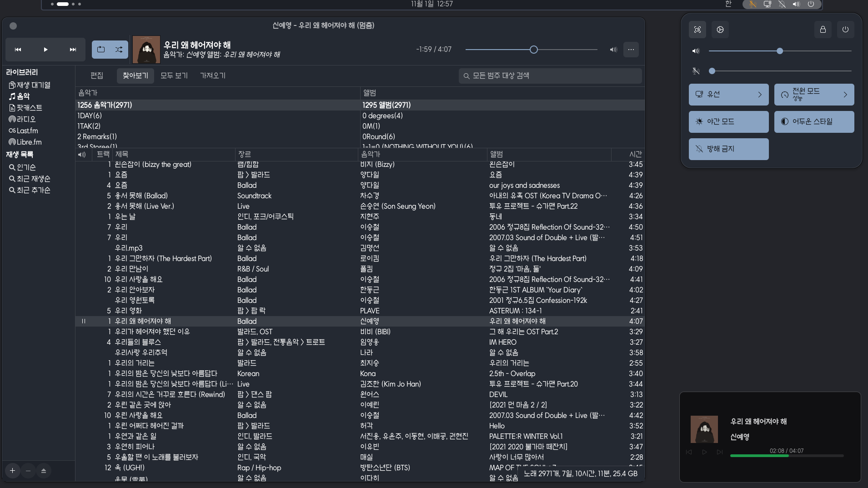Select Last.fm in the library sidebar
The width and height of the screenshot is (868, 488).
(x=27, y=131)
